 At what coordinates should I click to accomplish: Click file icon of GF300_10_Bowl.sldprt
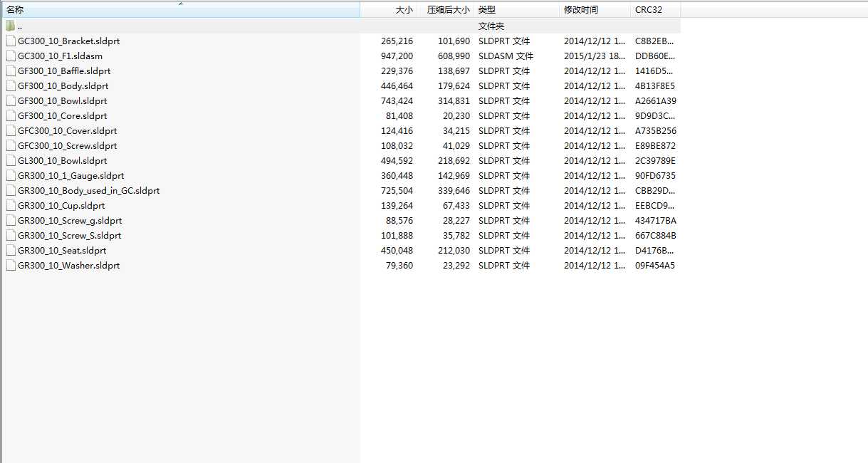point(11,100)
